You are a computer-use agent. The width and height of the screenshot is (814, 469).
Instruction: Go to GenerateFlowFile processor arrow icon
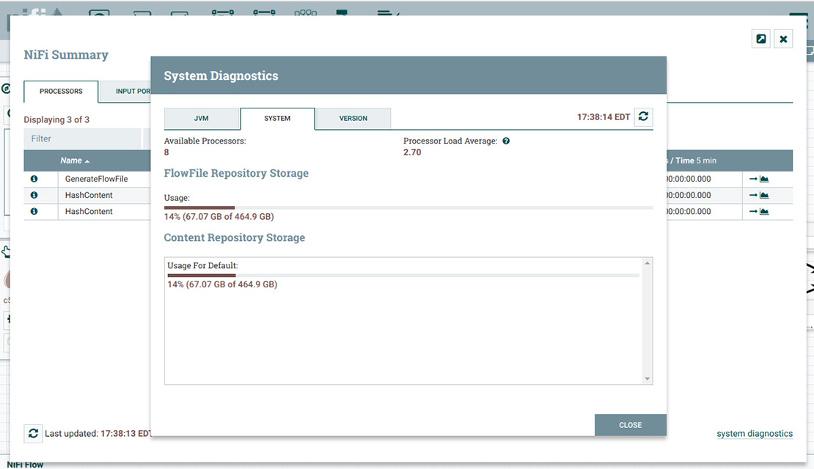[x=753, y=179]
